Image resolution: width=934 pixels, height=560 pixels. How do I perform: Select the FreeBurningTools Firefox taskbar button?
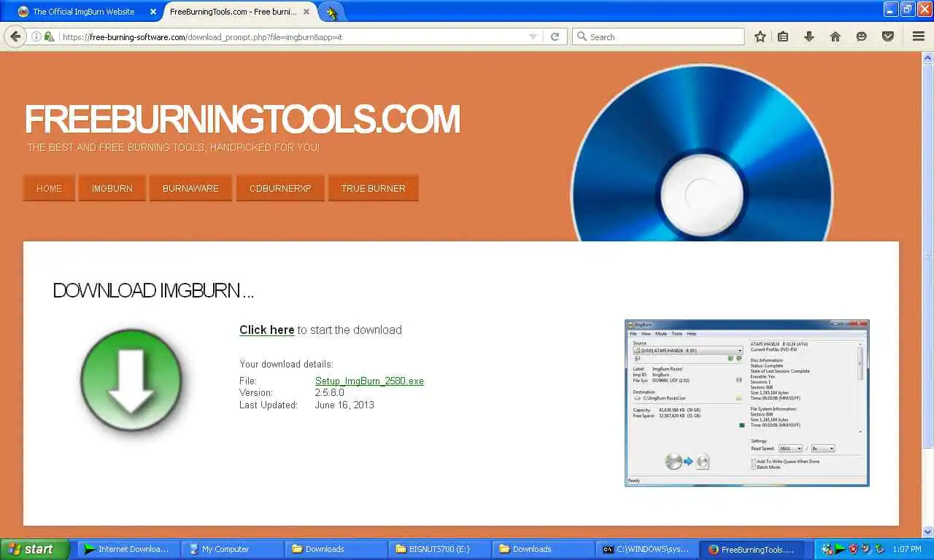tap(752, 549)
